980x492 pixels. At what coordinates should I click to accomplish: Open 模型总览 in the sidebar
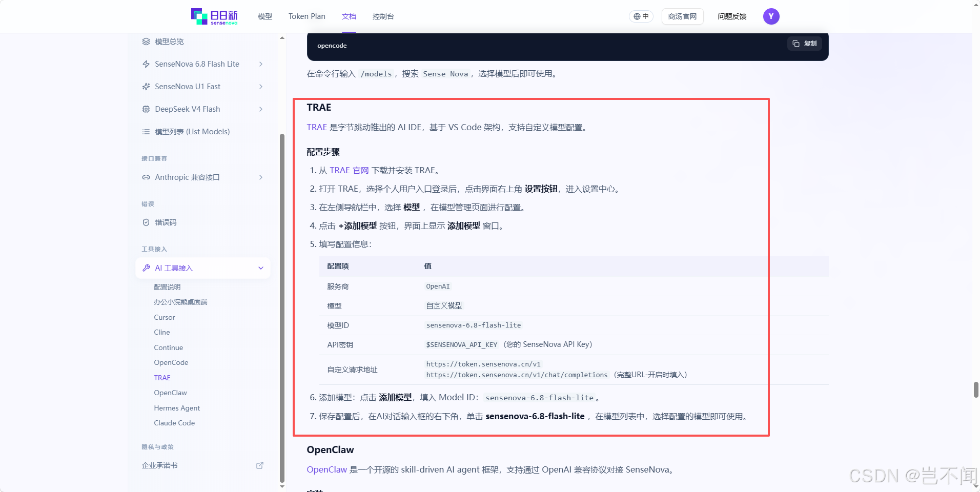click(169, 42)
